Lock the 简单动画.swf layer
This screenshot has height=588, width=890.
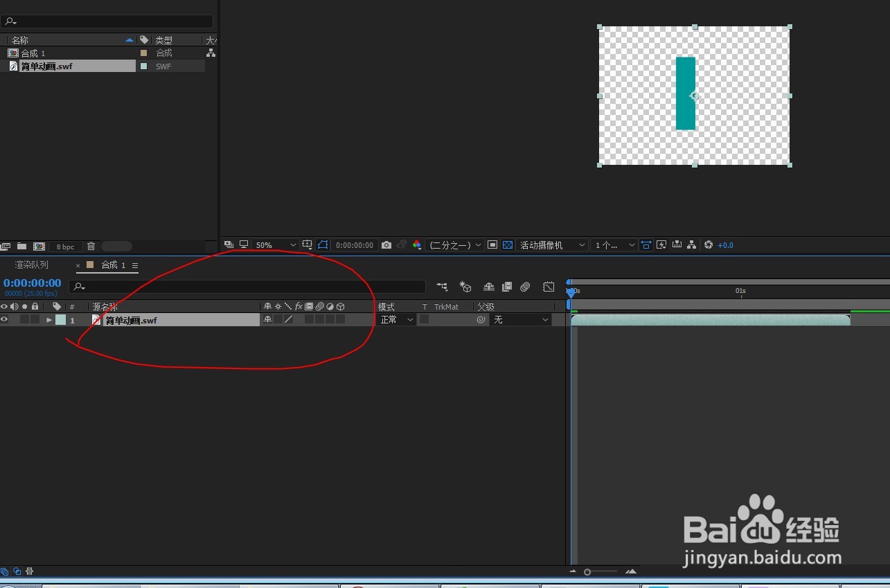[x=35, y=319]
